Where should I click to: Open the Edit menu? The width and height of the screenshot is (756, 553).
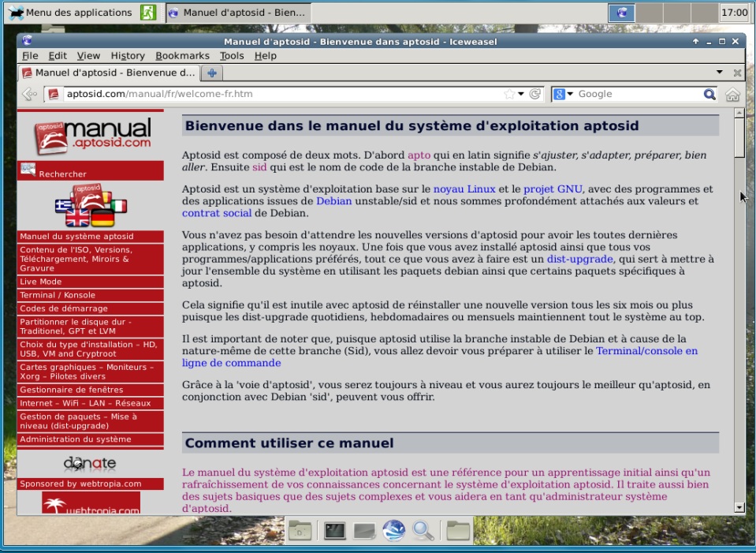coord(58,56)
